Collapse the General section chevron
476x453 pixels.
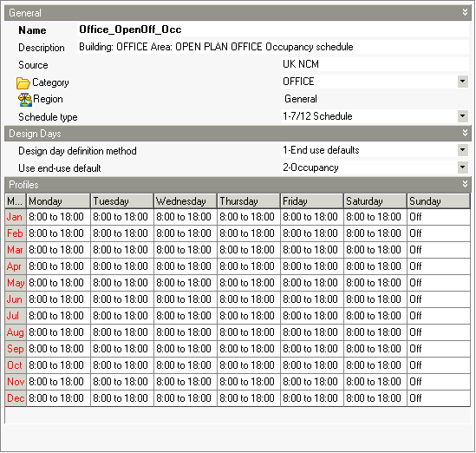(x=465, y=12)
